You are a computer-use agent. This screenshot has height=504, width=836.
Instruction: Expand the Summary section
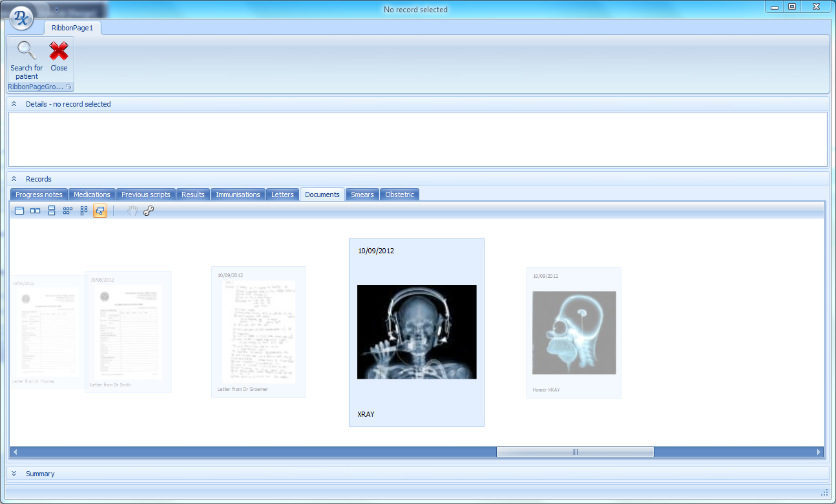pyautogui.click(x=14, y=473)
